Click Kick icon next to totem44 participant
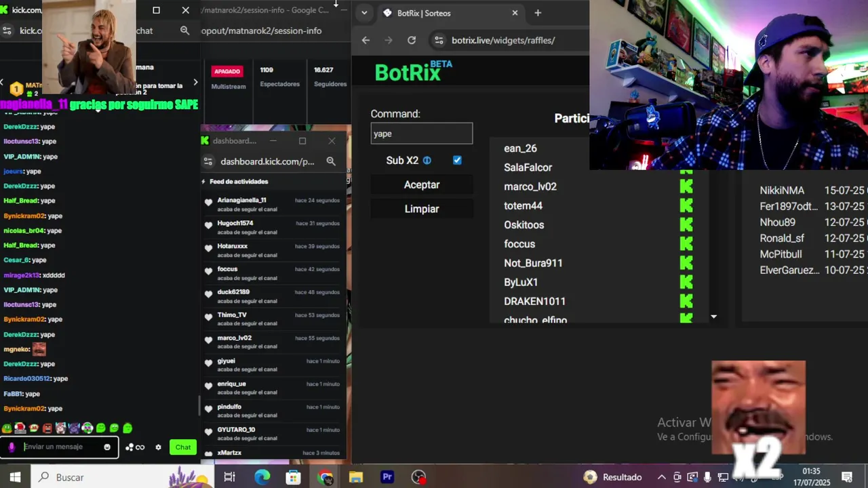Screen dimensions: 868x488 686,205
